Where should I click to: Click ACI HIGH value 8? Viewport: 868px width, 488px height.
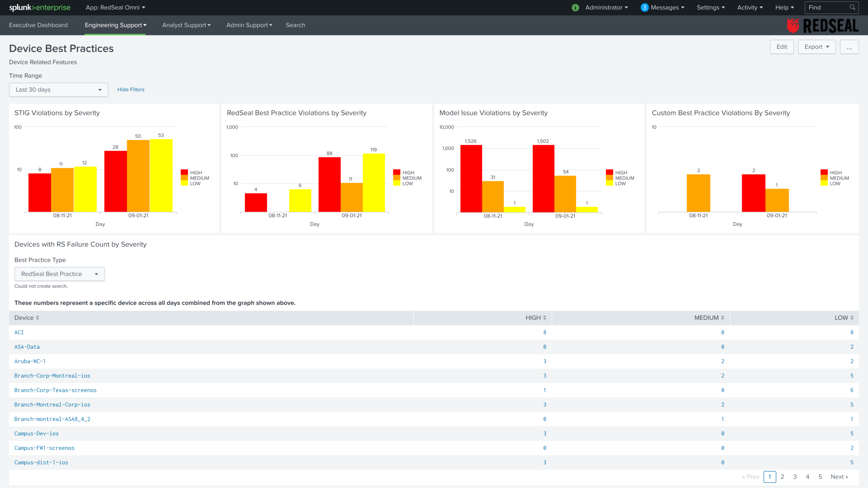[x=545, y=332]
